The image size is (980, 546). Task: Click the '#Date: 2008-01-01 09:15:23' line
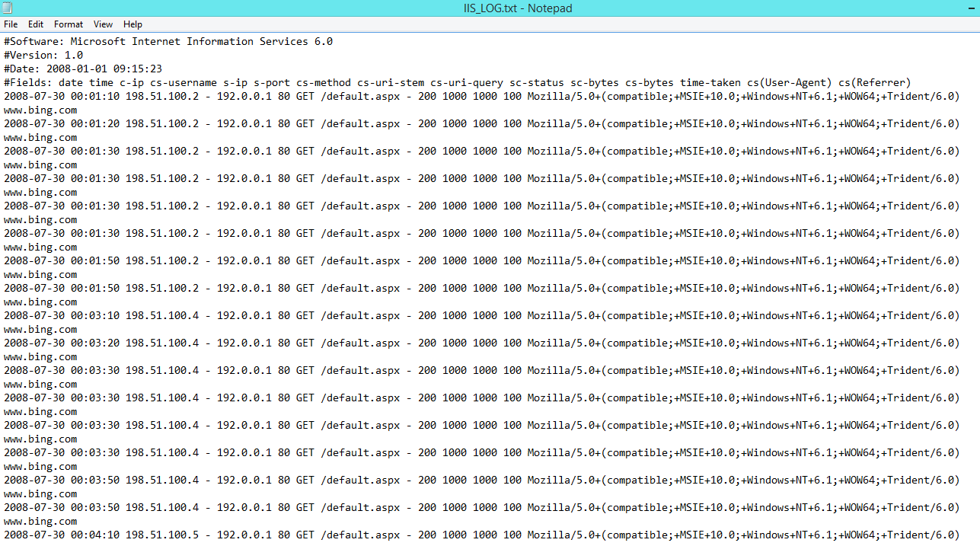[83, 69]
